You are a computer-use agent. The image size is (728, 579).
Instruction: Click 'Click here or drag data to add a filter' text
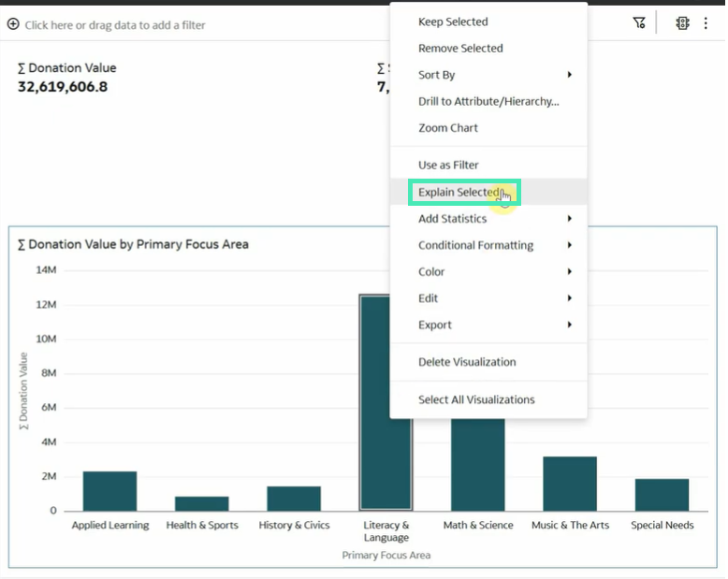pos(115,25)
